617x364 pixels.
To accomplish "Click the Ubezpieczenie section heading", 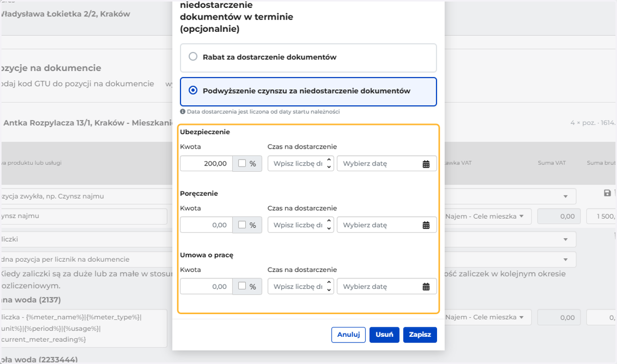I will click(x=205, y=132).
